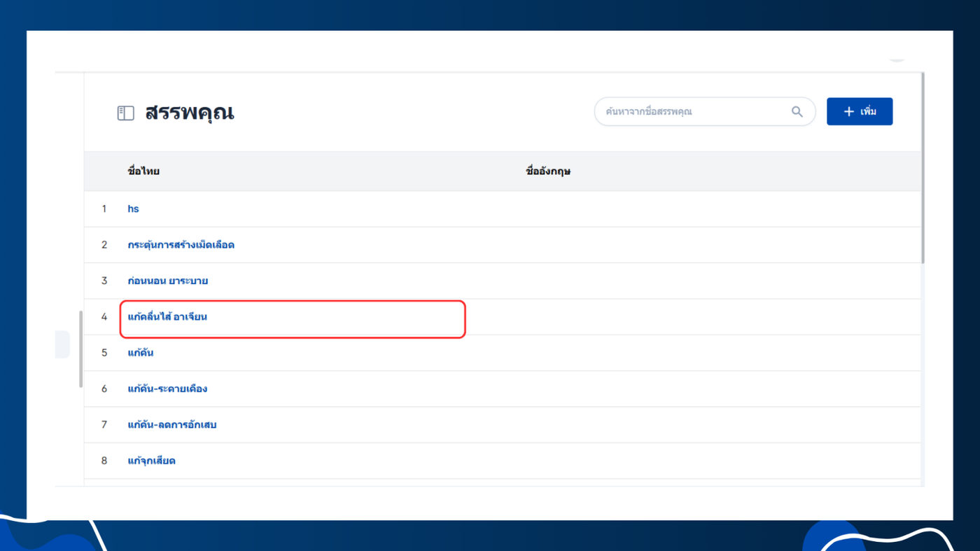This screenshot has height=551, width=980.
Task: Open the กระตุ้นการสร้างเม็ดเลือด entry
Action: pos(181,245)
